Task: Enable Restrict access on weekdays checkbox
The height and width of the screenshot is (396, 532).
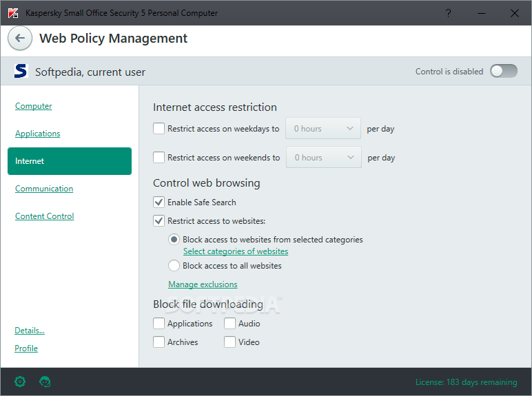Action: (x=158, y=129)
